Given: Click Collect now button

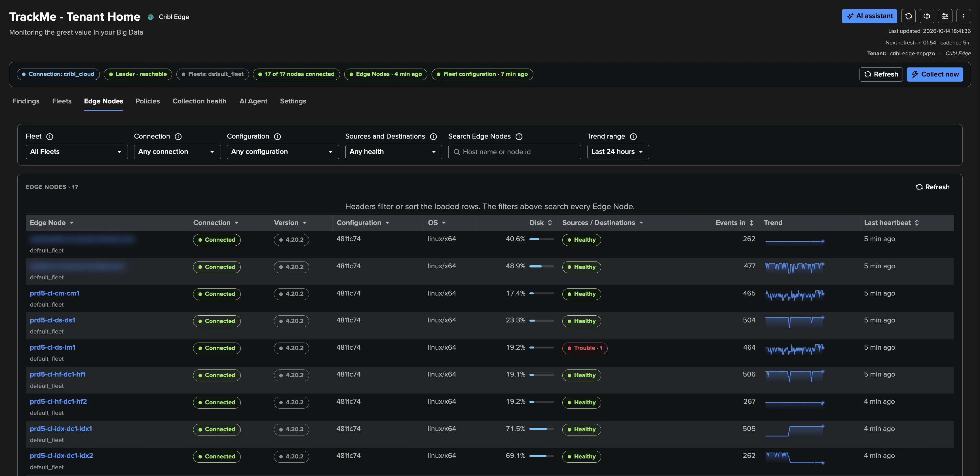Looking at the screenshot, I should (935, 74).
